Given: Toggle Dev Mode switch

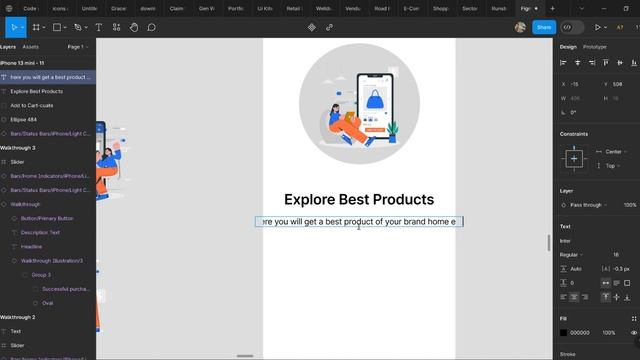Looking at the screenshot, I should [x=572, y=27].
